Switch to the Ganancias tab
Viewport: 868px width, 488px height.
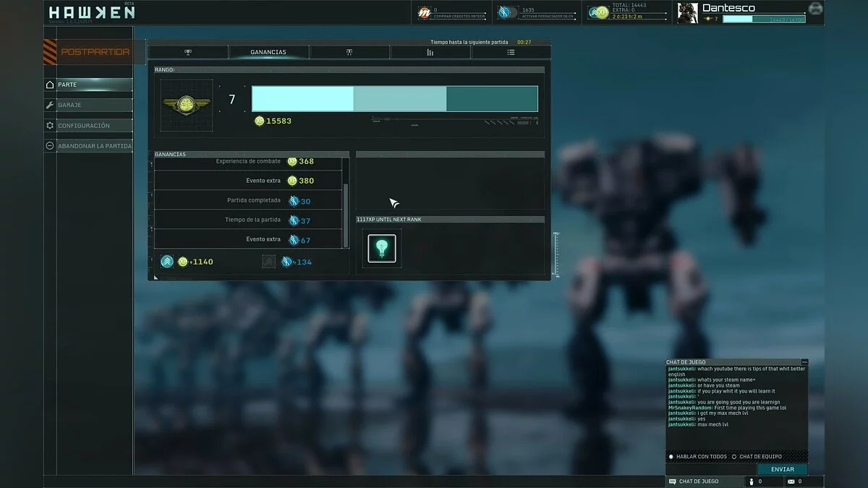tap(268, 51)
